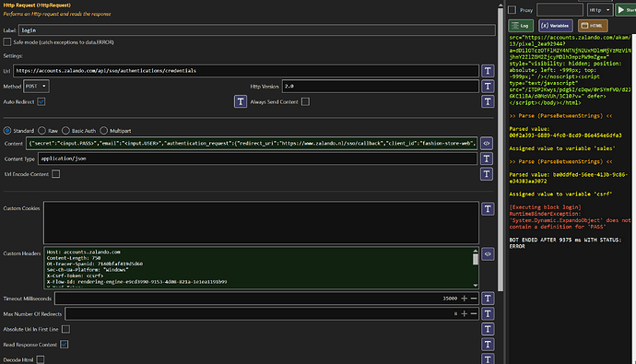
Task: Click the T icon for Max Number Of Redirects
Action: point(488,313)
